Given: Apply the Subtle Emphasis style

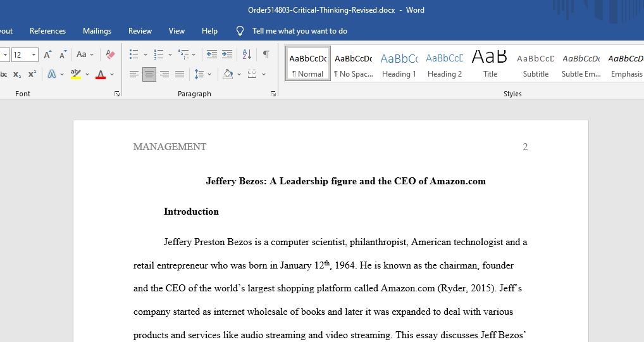Looking at the screenshot, I should 581,63.
